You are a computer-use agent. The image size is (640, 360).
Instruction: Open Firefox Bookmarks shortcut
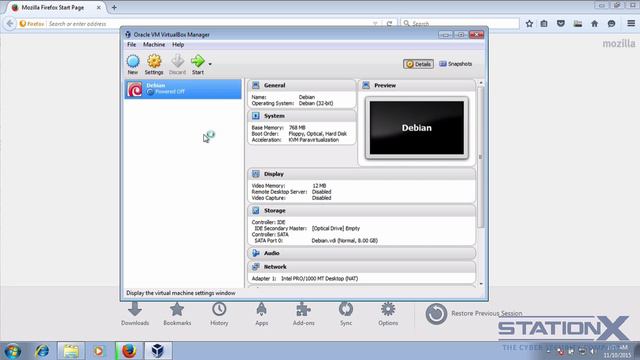point(177,314)
